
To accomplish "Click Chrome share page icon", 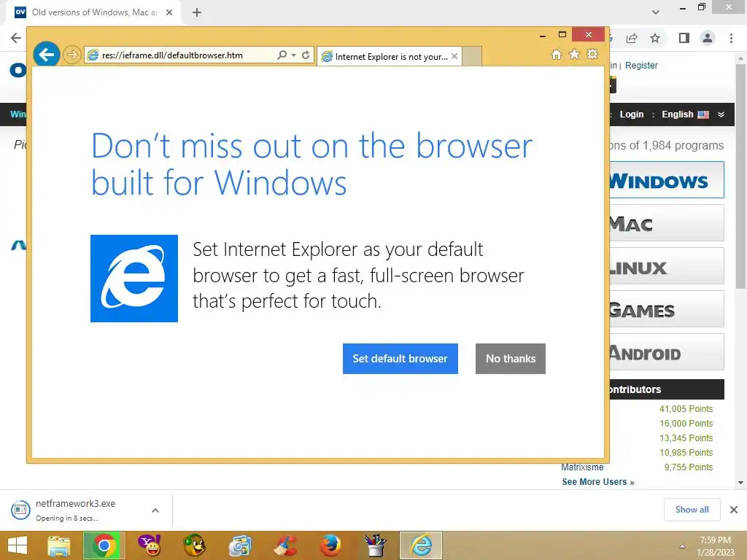I will pyautogui.click(x=632, y=38).
